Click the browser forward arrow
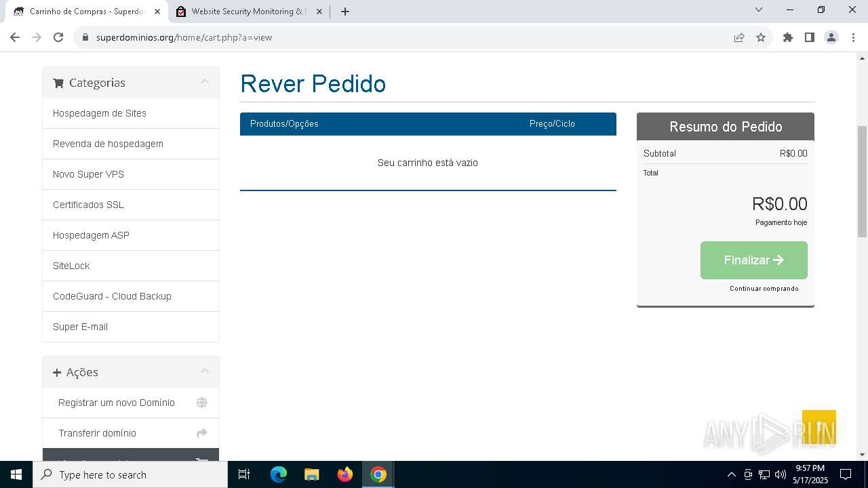This screenshot has width=868, height=488. coord(37,37)
